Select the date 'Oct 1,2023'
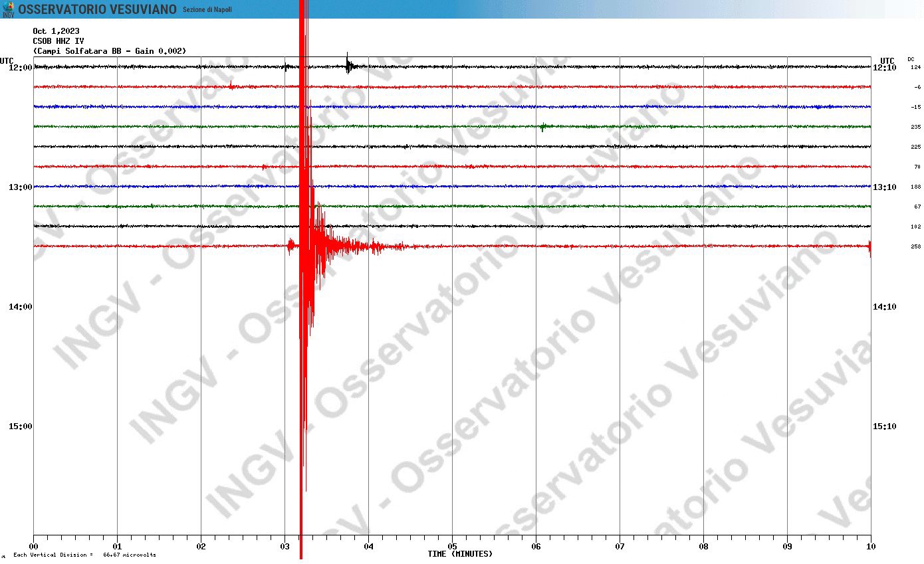The image size is (924, 564). coord(57,31)
